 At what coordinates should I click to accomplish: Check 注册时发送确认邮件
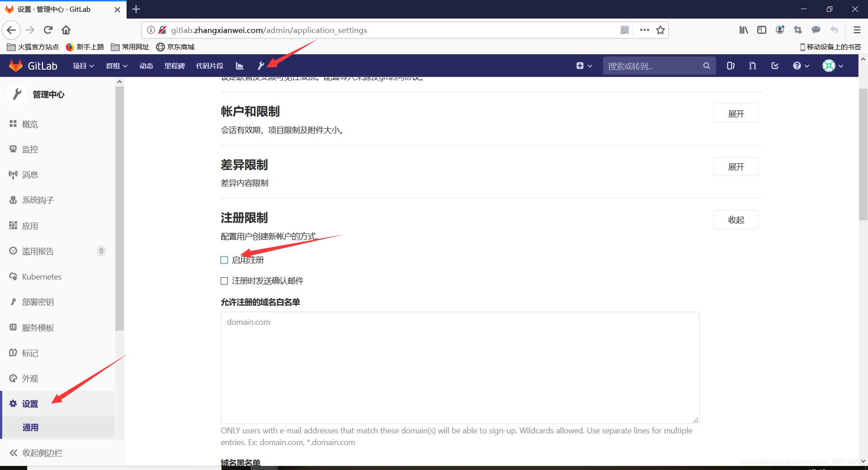tap(224, 280)
